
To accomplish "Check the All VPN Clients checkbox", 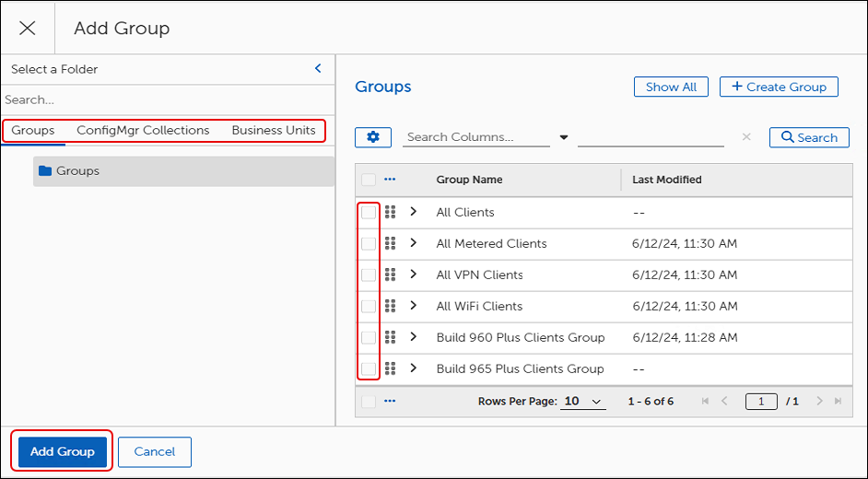I will point(369,275).
